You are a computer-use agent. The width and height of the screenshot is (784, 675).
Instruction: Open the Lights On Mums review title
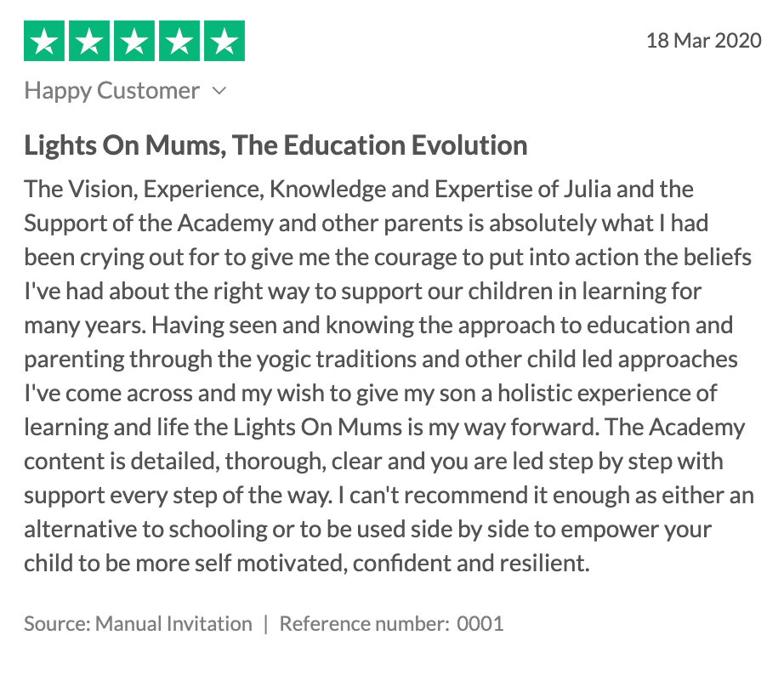point(276,145)
